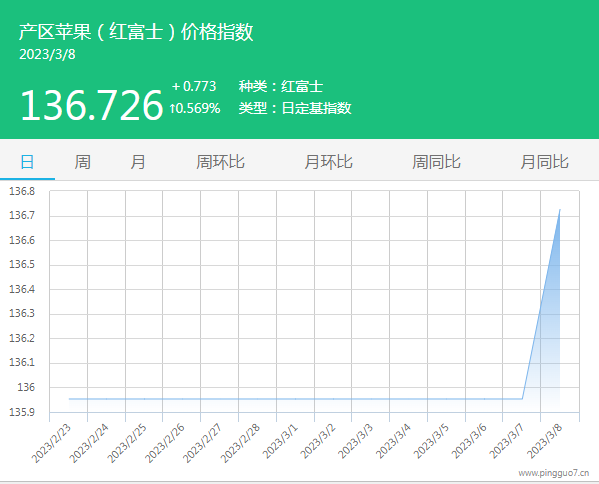
Task: Click the 2023/3/7 x-axis date label
Action: pyautogui.click(x=507, y=441)
